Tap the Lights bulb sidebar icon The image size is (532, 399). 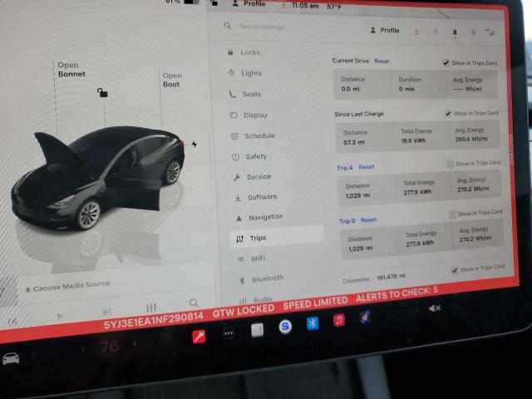click(x=231, y=72)
